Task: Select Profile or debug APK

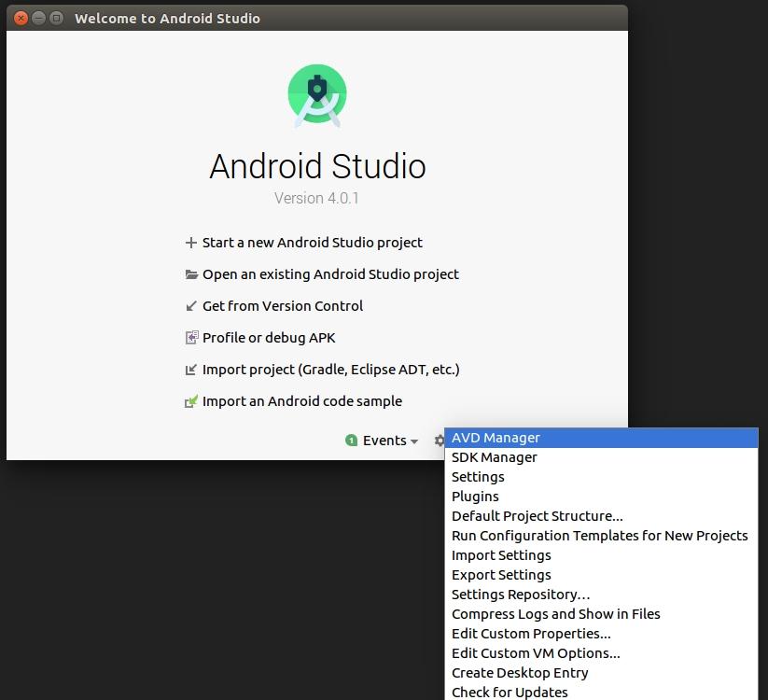Action: [x=269, y=338]
